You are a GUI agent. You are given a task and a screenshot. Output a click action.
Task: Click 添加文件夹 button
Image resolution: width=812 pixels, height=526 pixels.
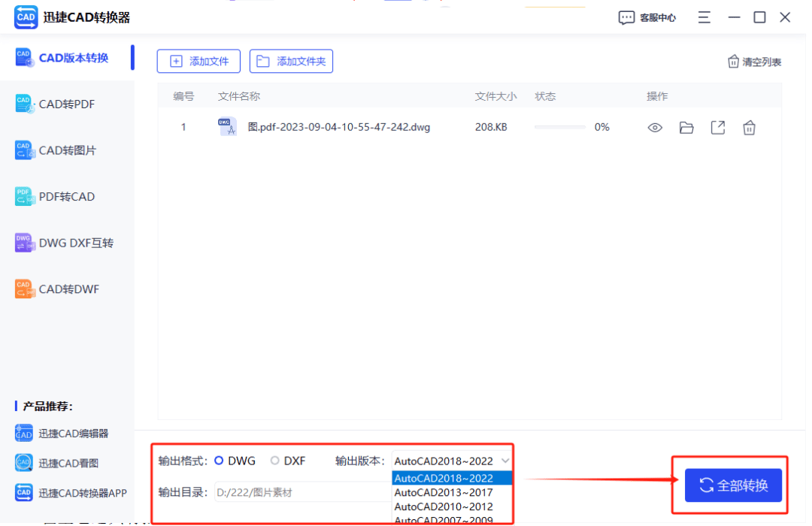[291, 61]
